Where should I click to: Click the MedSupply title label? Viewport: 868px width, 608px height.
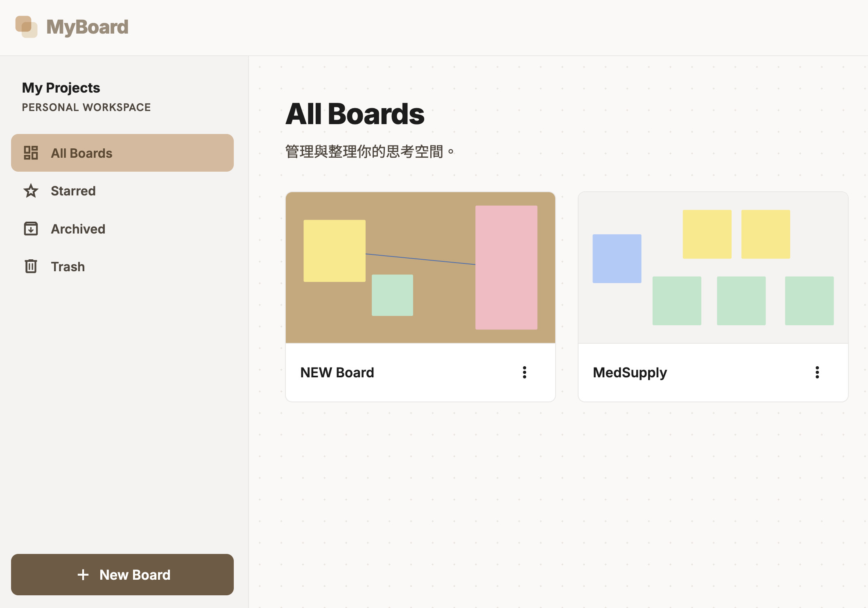point(630,373)
